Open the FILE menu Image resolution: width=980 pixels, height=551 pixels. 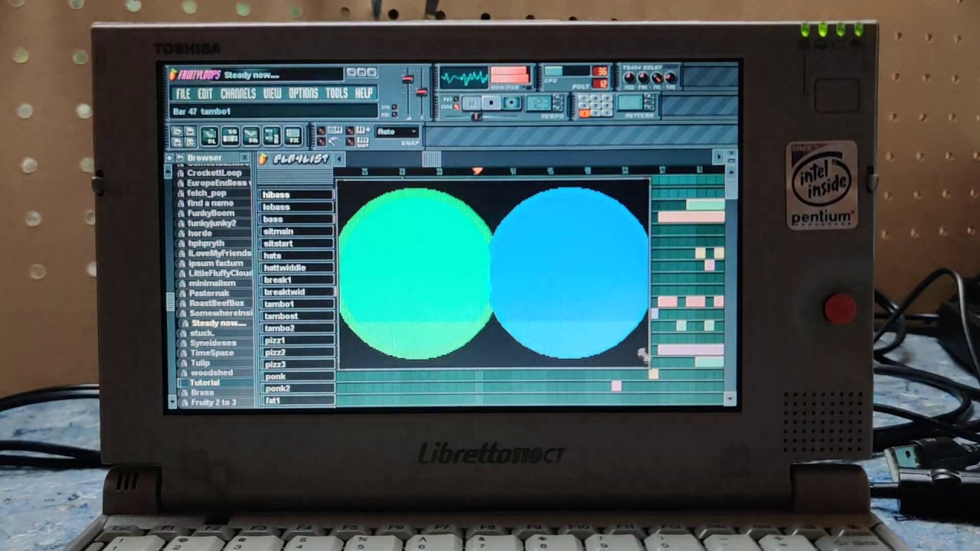[x=183, y=93]
